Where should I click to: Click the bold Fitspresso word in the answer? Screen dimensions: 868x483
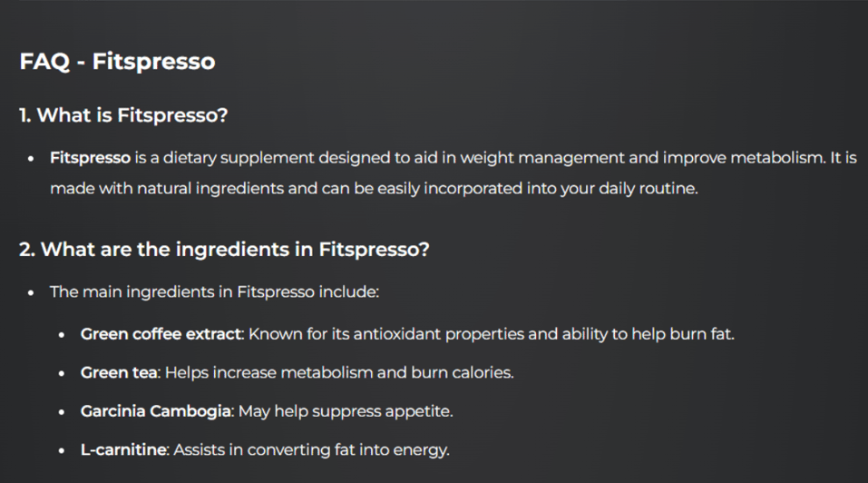[90, 158]
